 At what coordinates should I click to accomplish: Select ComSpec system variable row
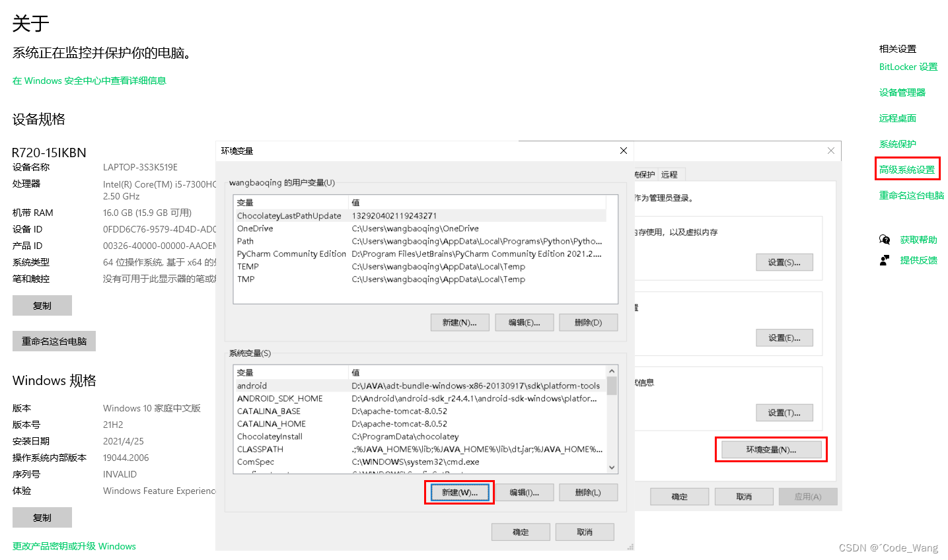[x=420, y=462]
